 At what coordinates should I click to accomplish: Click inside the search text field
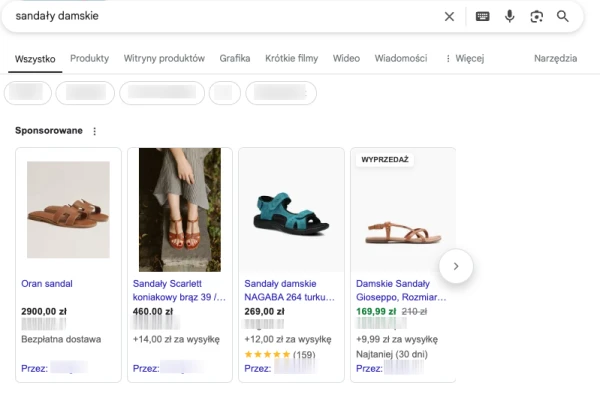[x=220, y=16]
